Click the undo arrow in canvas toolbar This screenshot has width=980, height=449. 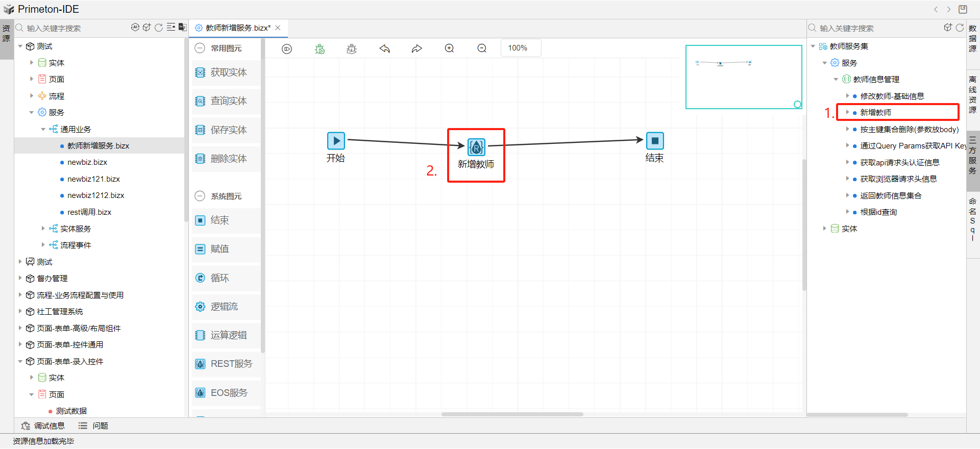click(384, 49)
